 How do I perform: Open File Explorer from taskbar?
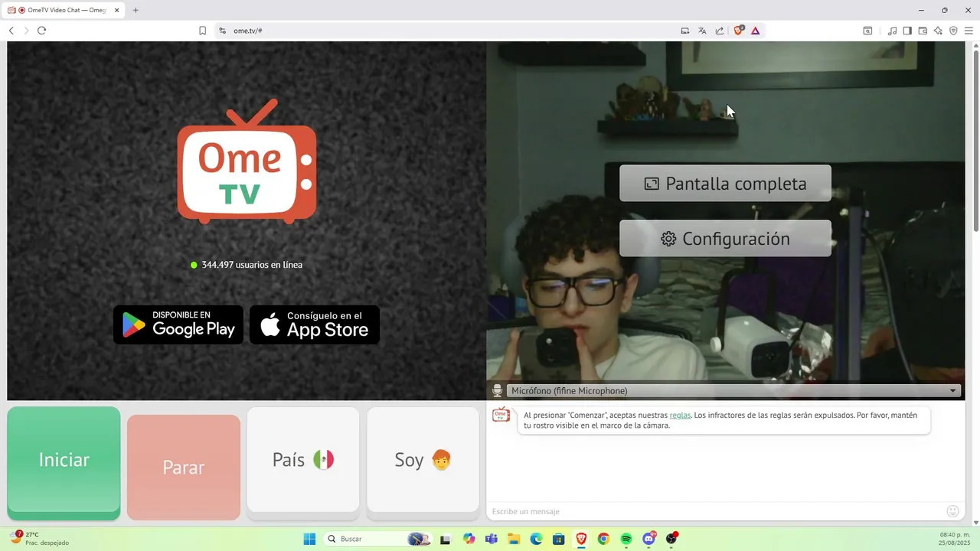(x=514, y=539)
